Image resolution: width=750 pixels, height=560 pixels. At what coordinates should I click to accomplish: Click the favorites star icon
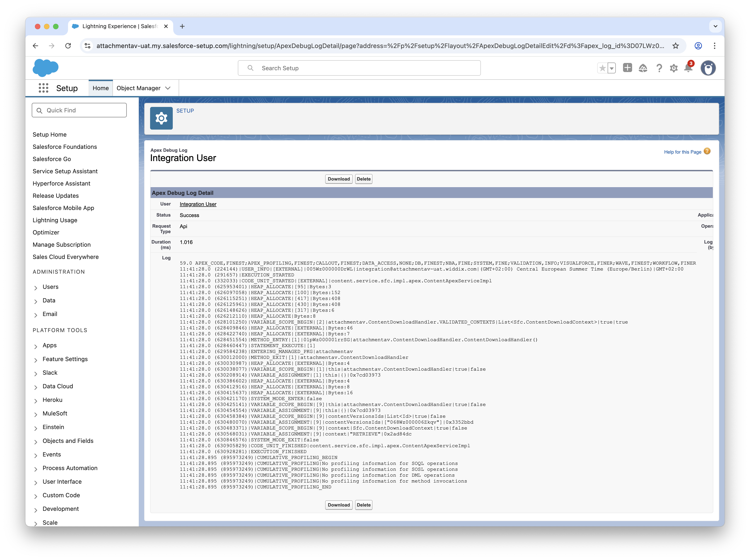(602, 68)
